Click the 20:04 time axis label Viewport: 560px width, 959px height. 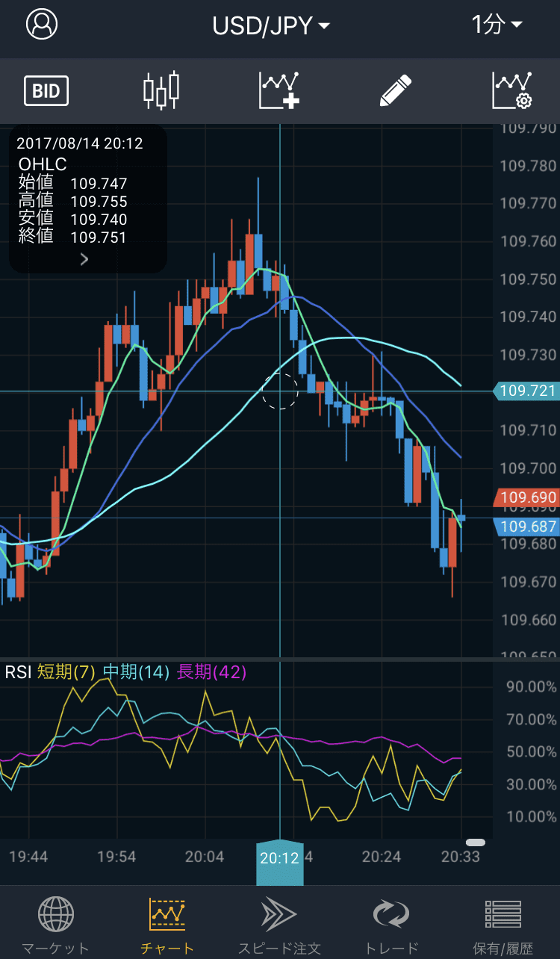click(x=205, y=856)
